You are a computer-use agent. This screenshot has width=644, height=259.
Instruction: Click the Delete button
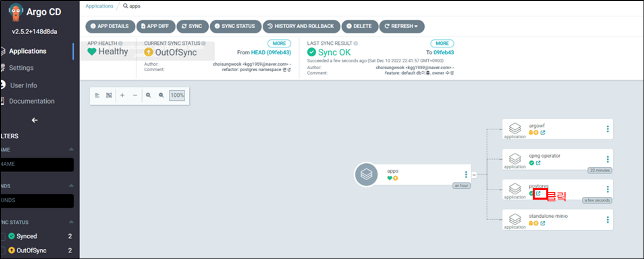359,26
